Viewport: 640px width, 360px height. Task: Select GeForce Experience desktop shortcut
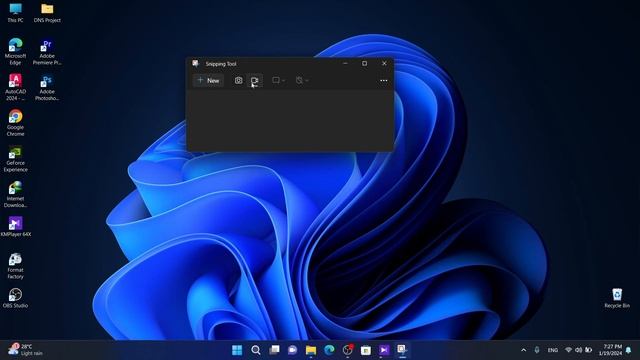(16, 159)
